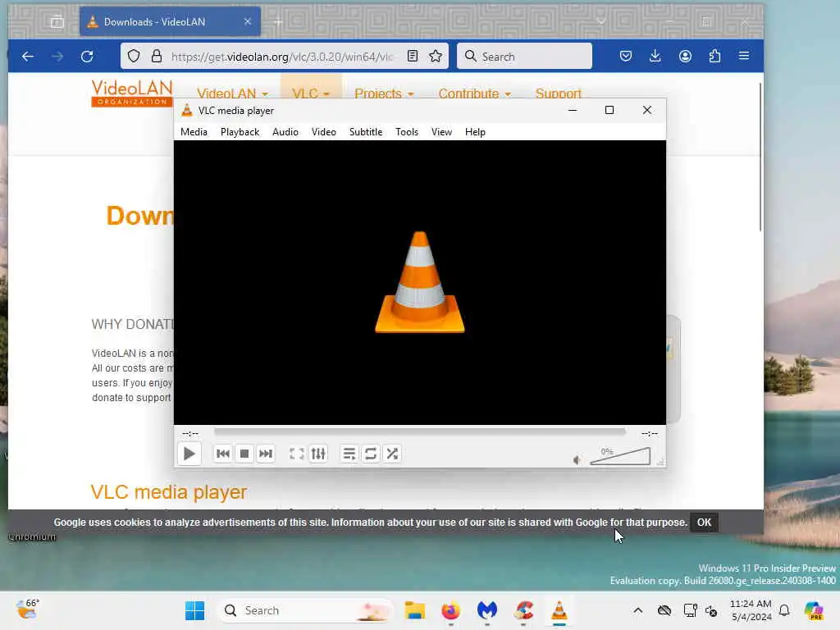840x630 pixels.
Task: Select the Downloads - VideoLAN tab
Action: pos(170,21)
